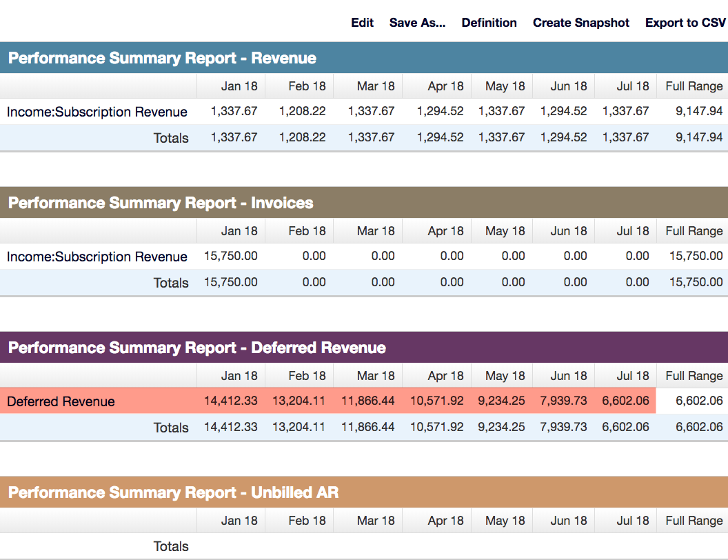Click the 7,939.73 value in highlighted Deferred Revenue row

(x=564, y=401)
